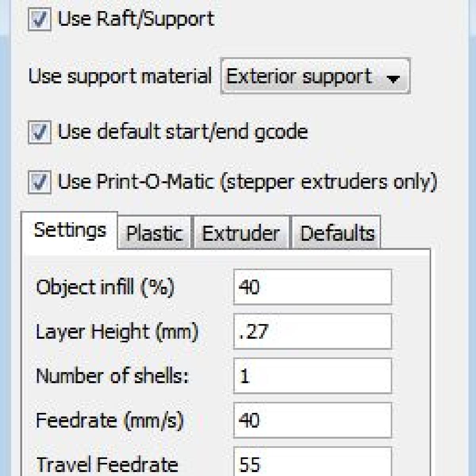Click the Use default start/end gcode label

click(x=182, y=132)
